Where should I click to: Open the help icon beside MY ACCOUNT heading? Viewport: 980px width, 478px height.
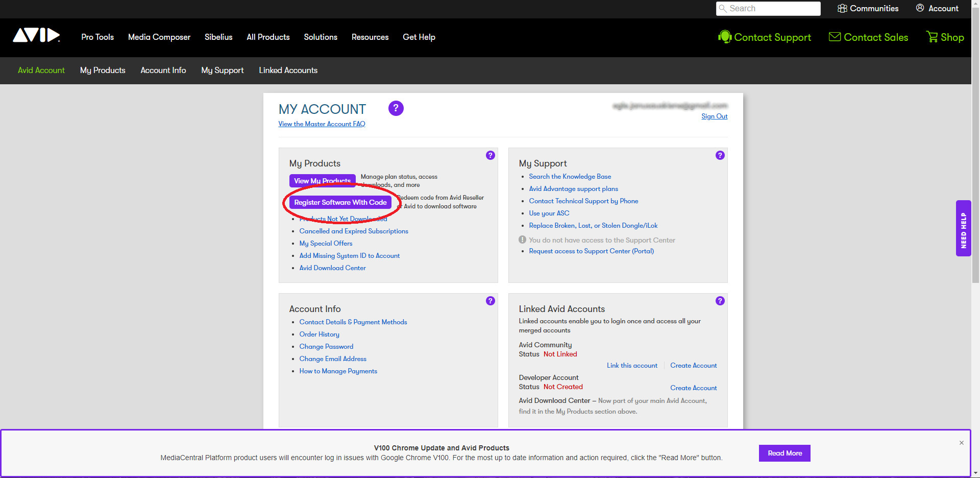(396, 108)
